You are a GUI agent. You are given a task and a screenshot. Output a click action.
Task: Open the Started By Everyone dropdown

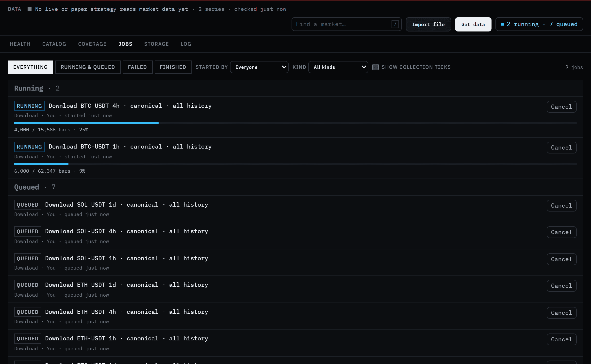tap(259, 67)
